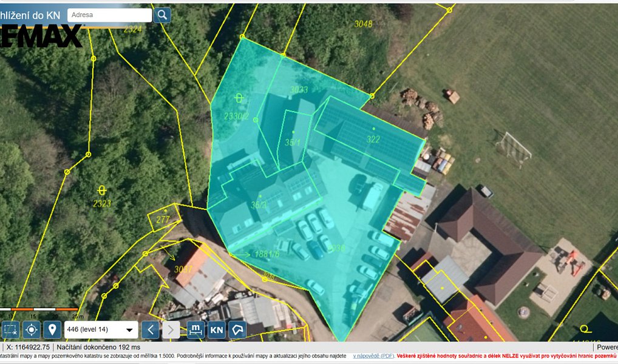Select the polygon drawing tool
The height and width of the screenshot is (364, 618).
click(x=237, y=330)
